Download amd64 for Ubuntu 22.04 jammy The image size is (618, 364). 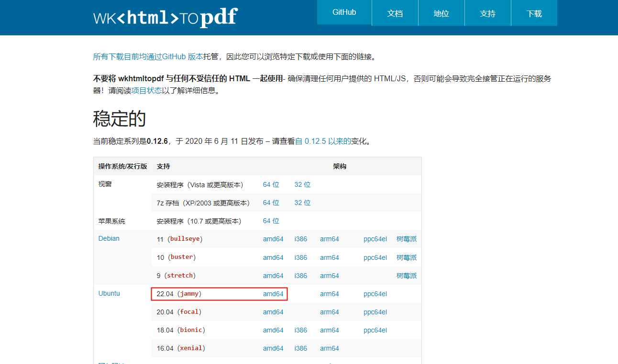click(x=273, y=294)
